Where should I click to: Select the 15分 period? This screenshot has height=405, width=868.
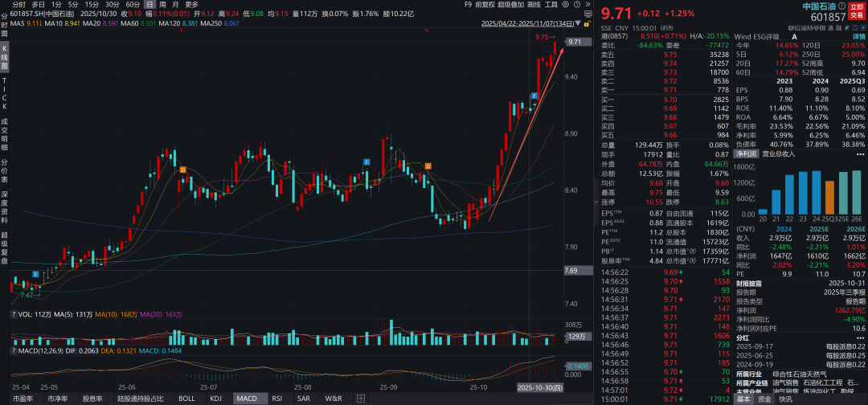pos(92,5)
